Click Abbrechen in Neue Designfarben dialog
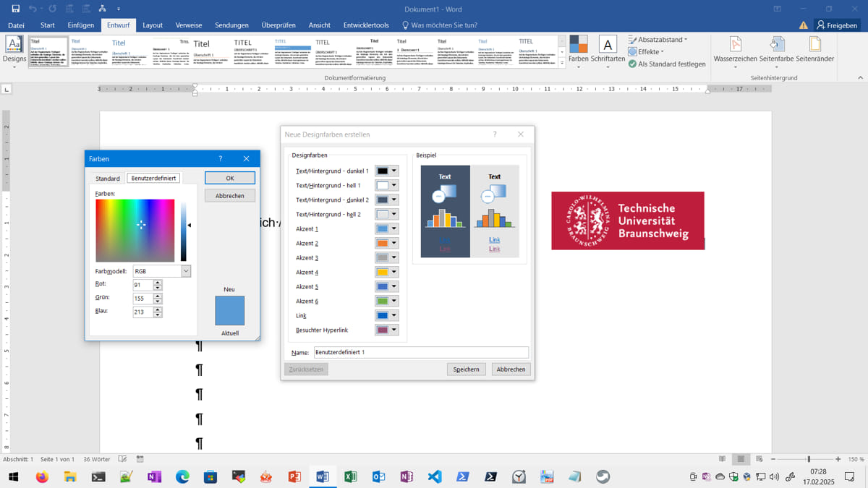The height and width of the screenshot is (488, 868). pyautogui.click(x=511, y=369)
